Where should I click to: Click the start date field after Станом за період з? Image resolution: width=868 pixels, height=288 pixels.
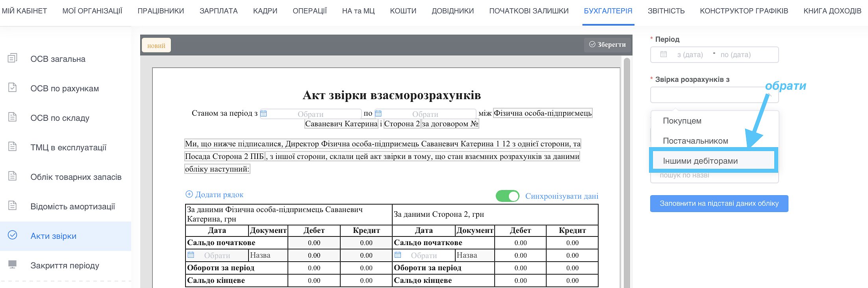(x=310, y=114)
